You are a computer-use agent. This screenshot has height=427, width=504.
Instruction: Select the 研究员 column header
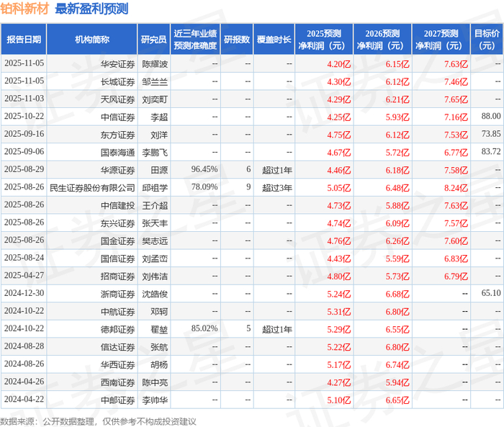pos(153,39)
